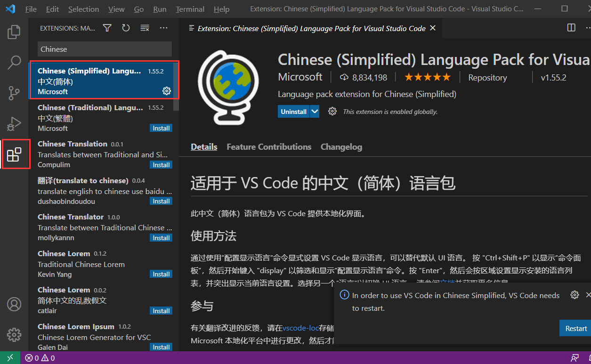591x364 pixels.
Task: Clear extension search results icon
Action: [x=145, y=28]
